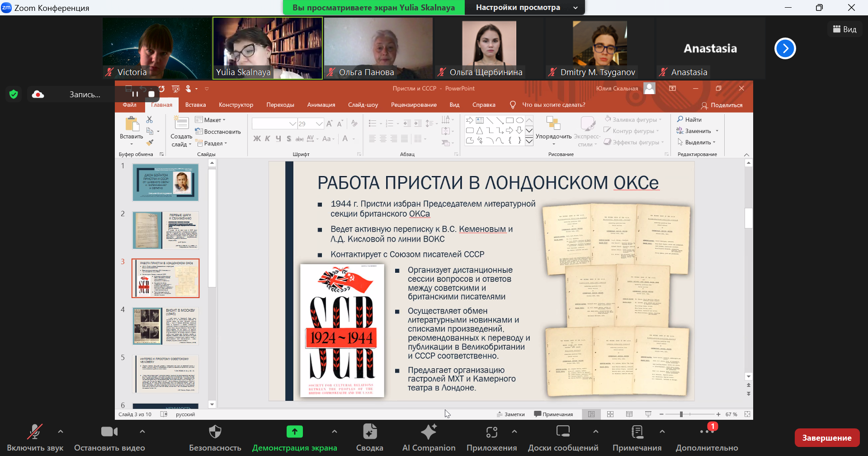Image resolution: width=868 pixels, height=456 pixels.
Task: Switch to normal view icon in status bar
Action: (x=591, y=414)
